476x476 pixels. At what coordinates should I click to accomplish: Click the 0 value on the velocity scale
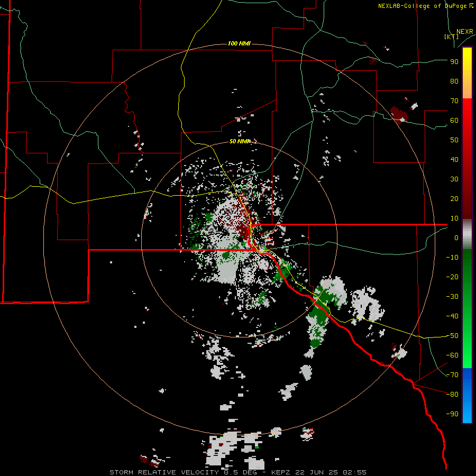point(456,238)
